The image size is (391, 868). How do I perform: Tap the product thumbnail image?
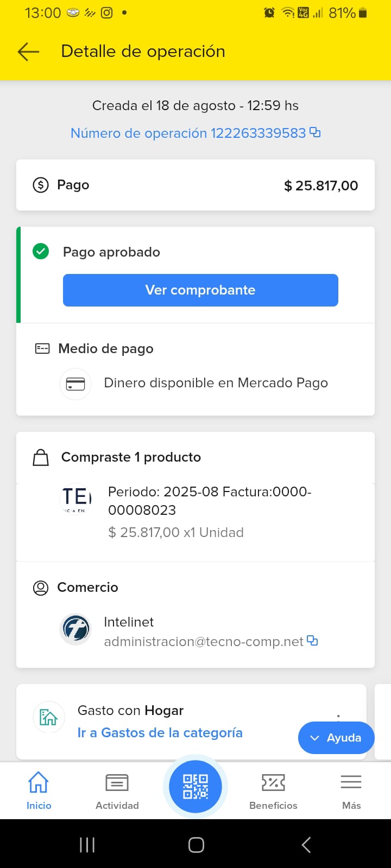(75, 499)
